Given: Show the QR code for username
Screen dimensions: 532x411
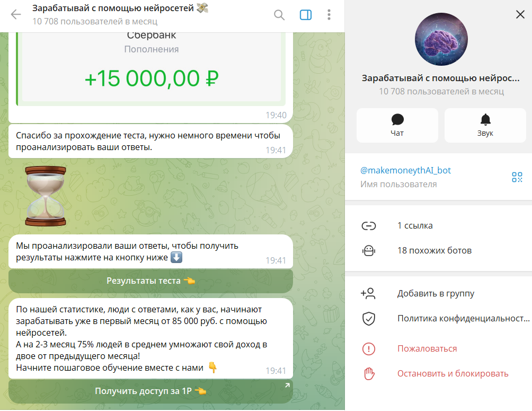Looking at the screenshot, I should coord(517,177).
